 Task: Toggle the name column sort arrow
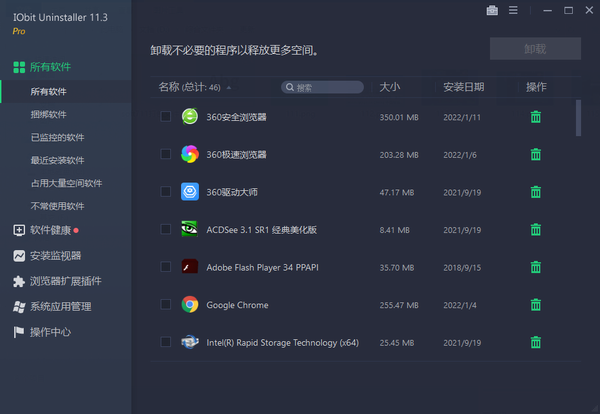coord(228,88)
